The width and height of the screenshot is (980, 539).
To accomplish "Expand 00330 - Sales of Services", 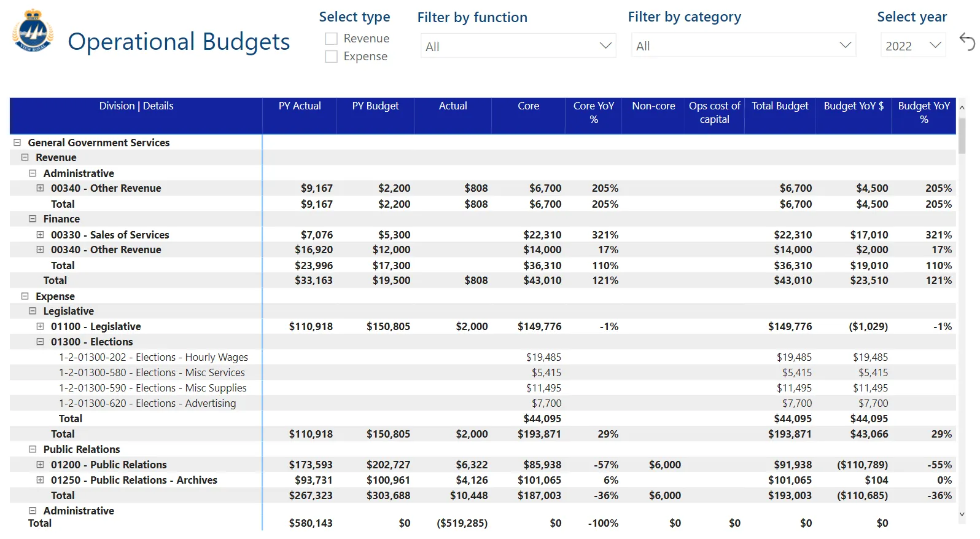I will tap(41, 235).
